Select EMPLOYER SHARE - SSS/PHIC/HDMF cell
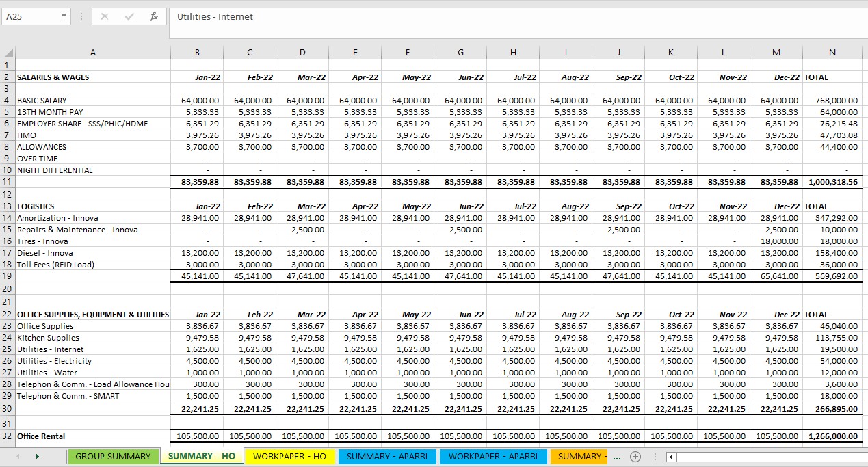This screenshot has width=868, height=467. pos(93,124)
